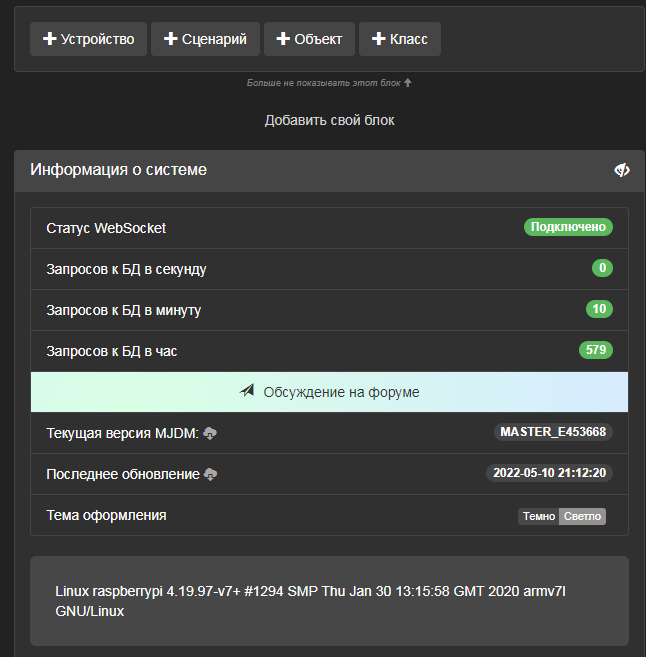Image resolution: width=646 pixels, height=657 pixels.
Task: Click 'Больше не показывать этот блок' link
Action: point(324,83)
